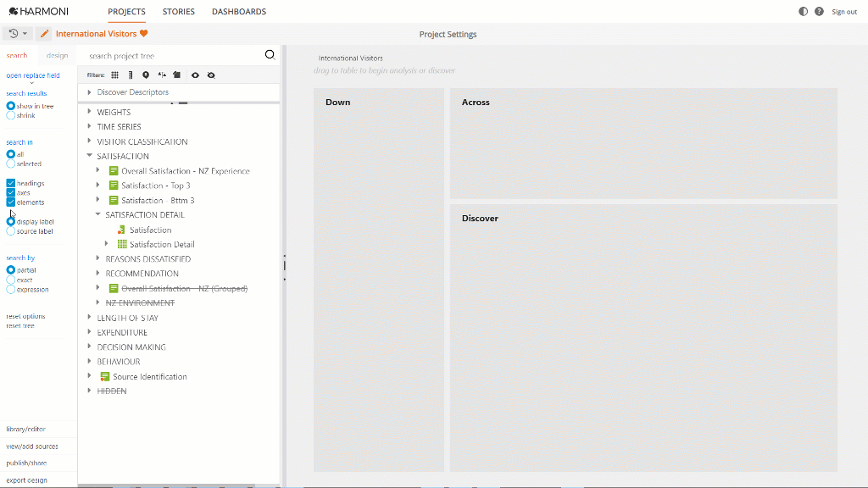
Task: Select 'selected' under search in
Action: [x=10, y=164]
